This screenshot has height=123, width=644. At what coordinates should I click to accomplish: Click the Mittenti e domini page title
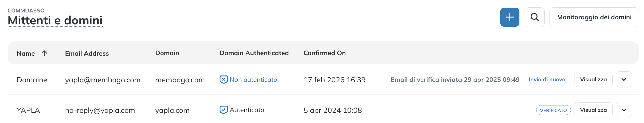(55, 20)
